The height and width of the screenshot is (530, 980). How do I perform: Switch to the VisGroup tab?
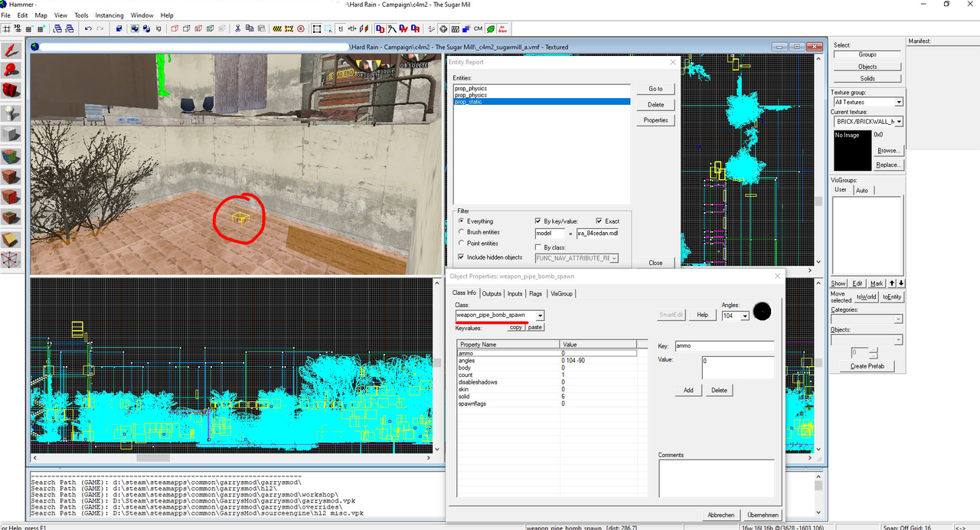point(561,293)
